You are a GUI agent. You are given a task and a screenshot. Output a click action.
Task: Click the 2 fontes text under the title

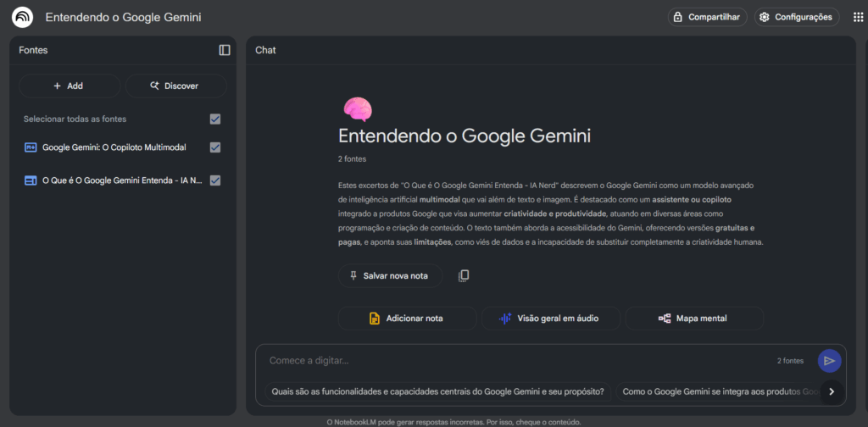[x=352, y=158]
